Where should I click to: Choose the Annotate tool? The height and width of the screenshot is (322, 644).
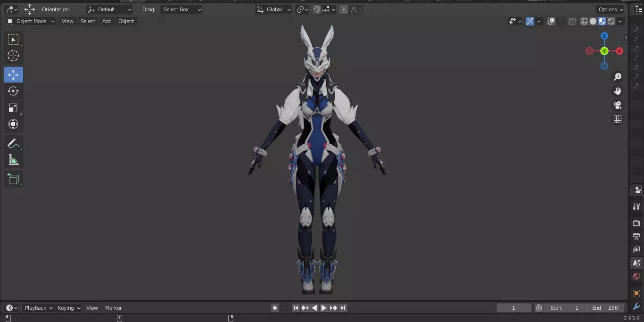13,144
